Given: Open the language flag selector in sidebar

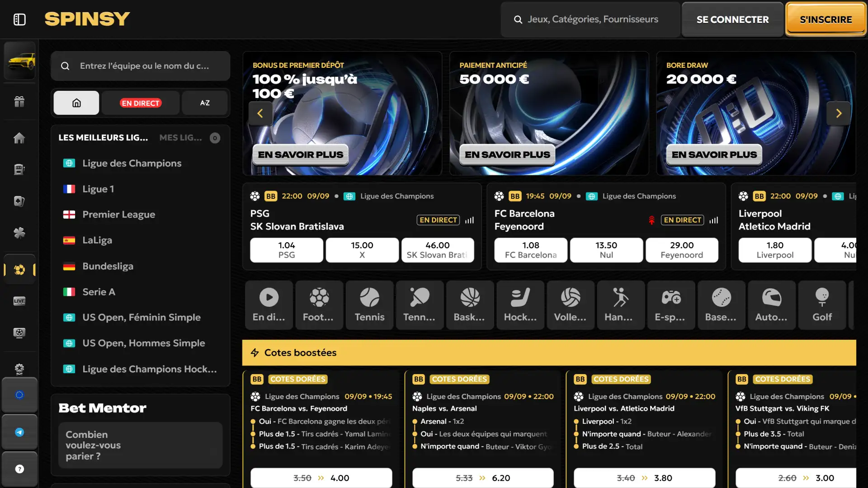Looking at the screenshot, I should point(19,395).
